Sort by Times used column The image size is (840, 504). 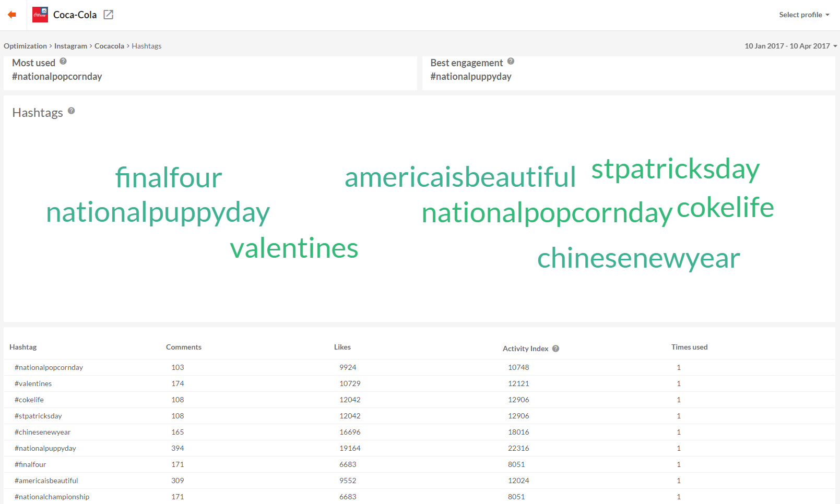tap(689, 347)
